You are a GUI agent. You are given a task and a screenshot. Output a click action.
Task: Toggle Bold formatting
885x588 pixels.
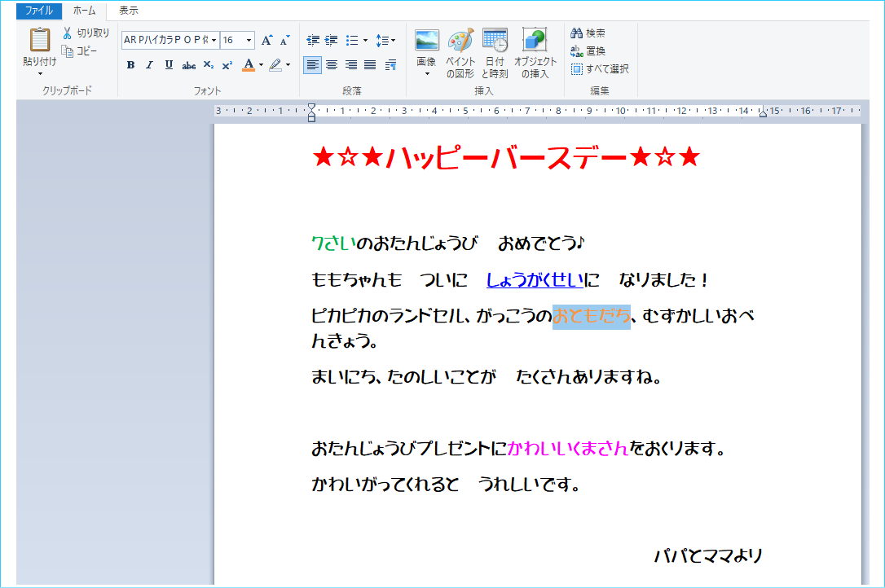[x=130, y=65]
